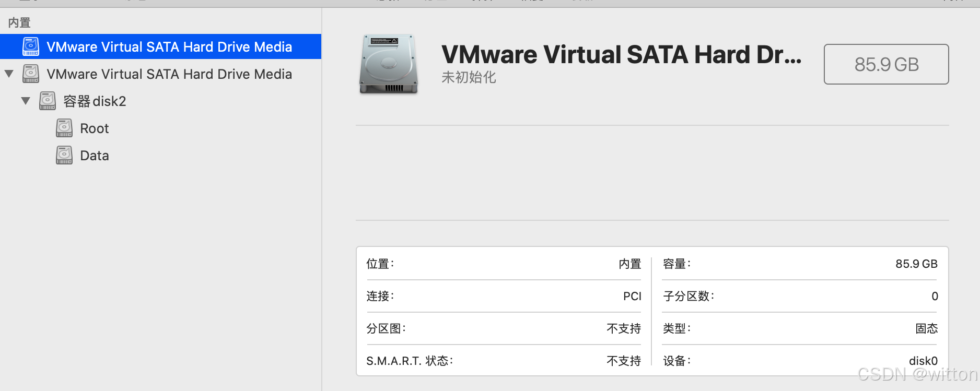Collapse the unselected VMware drive's disclosure triangle
Screen dimensions: 980x391
coord(9,74)
